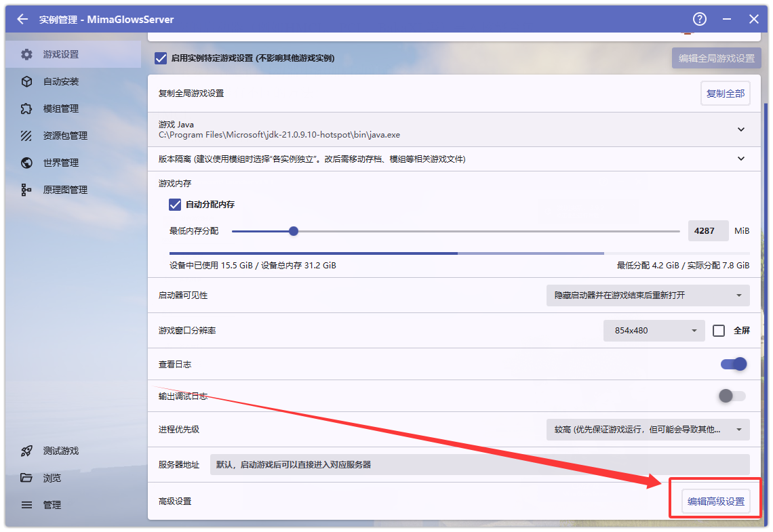Click the 世界管理 globe icon

pyautogui.click(x=26, y=163)
